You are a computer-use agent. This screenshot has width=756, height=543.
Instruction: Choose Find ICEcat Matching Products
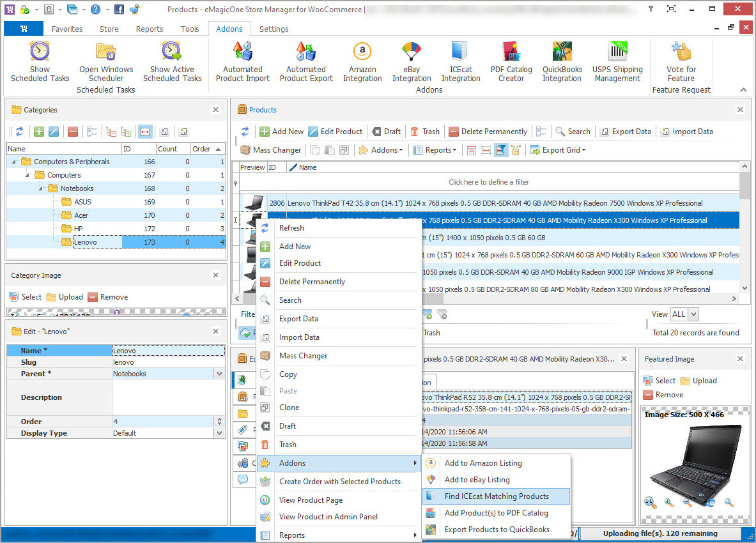point(497,496)
